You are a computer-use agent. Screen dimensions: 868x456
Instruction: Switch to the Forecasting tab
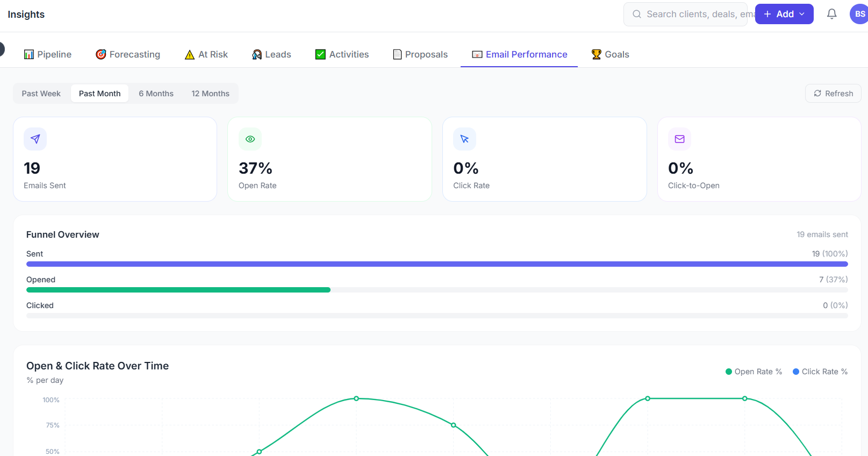(x=128, y=54)
